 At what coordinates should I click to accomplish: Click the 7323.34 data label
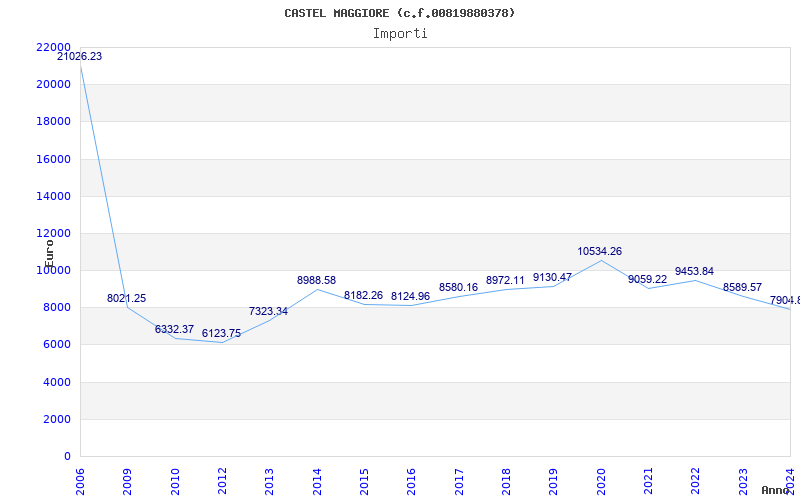coord(268,312)
